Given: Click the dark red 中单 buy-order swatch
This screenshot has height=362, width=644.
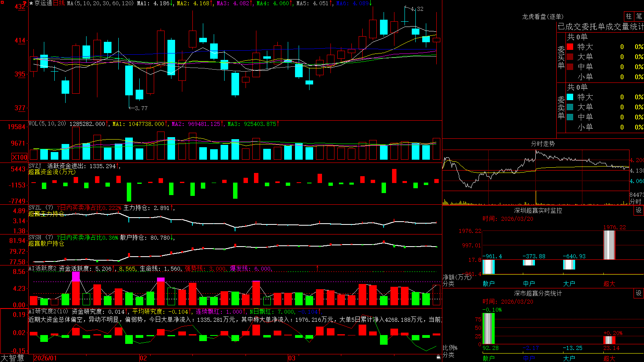Looking at the screenshot, I should (570, 67).
